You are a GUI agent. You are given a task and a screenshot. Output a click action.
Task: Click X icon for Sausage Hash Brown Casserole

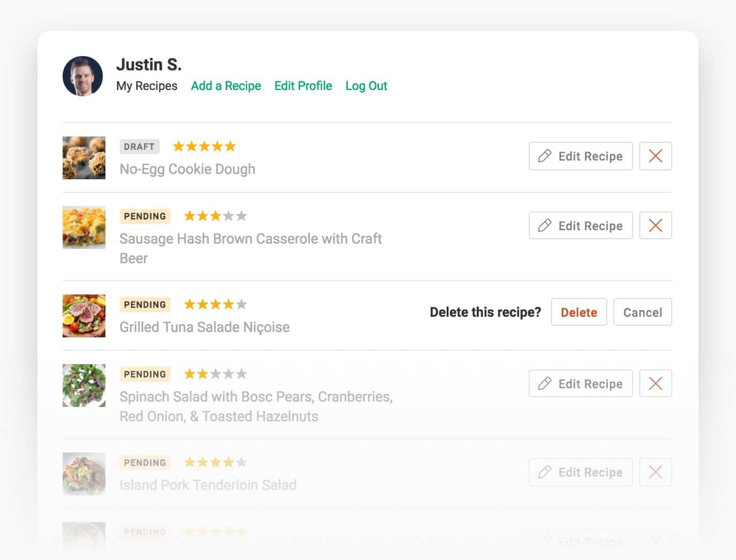click(x=655, y=225)
